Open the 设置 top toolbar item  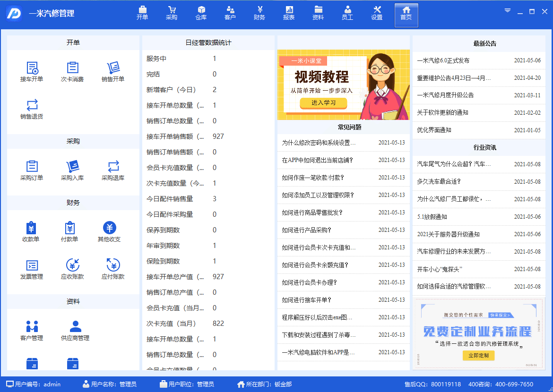pyautogui.click(x=377, y=13)
